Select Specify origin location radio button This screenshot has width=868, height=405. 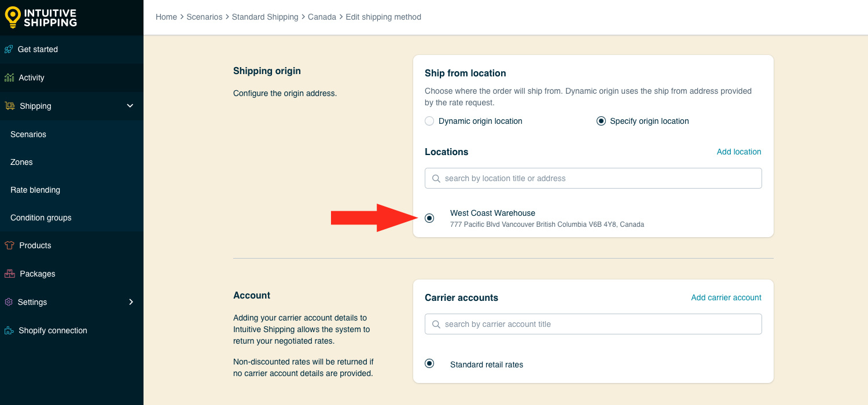(x=601, y=121)
